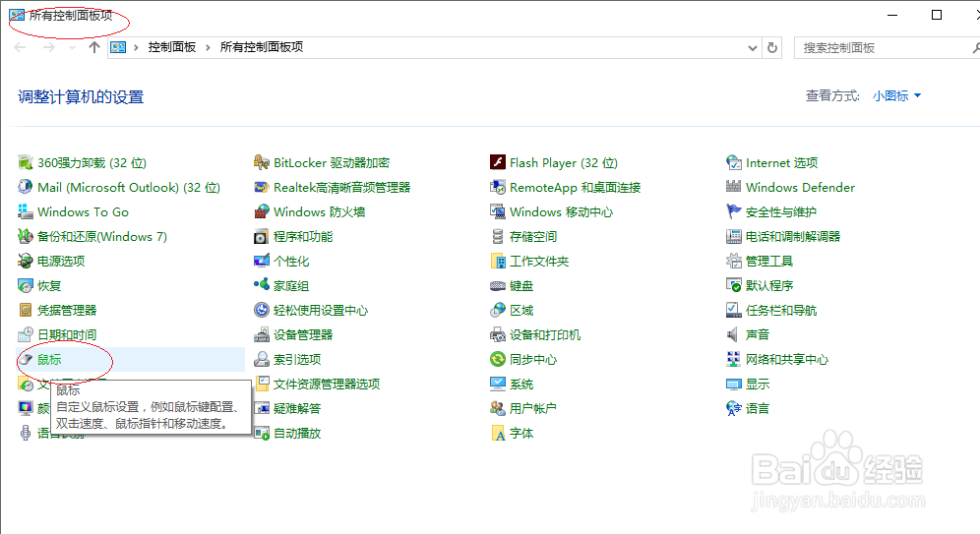Expand the chevron before 控制面板 in breadcrumb
Screen dimensions: 980x534
coord(136,47)
